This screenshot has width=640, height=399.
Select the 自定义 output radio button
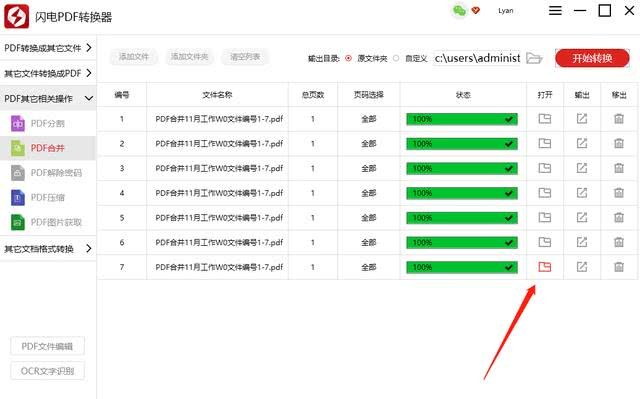coord(396,58)
